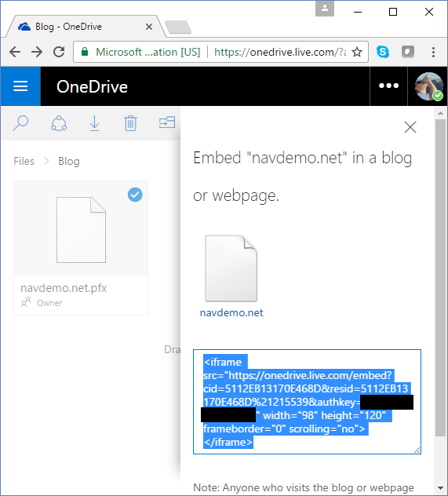Open the OneDrive hamburger navigation menu
Viewport: 448px width, 496px height.
(x=20, y=86)
